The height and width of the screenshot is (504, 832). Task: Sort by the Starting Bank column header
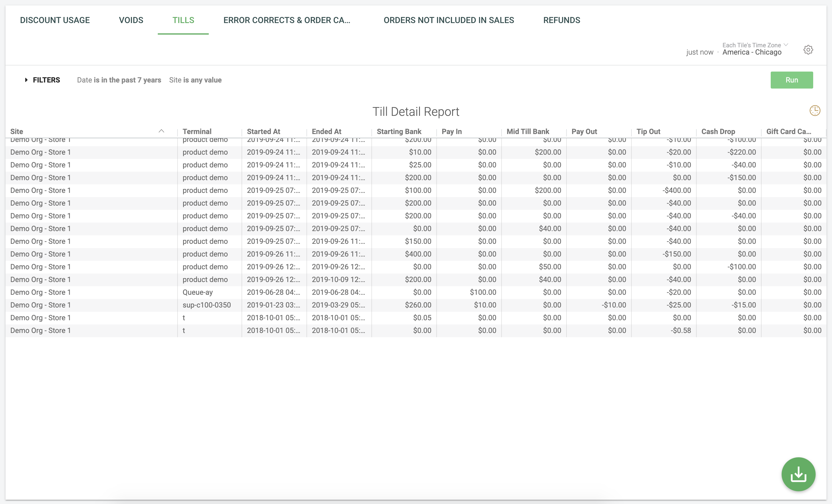[x=399, y=131]
